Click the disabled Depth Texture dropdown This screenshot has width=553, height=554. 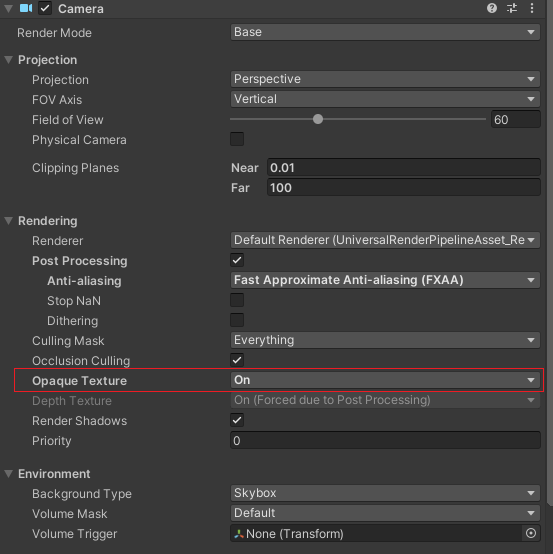(385, 400)
